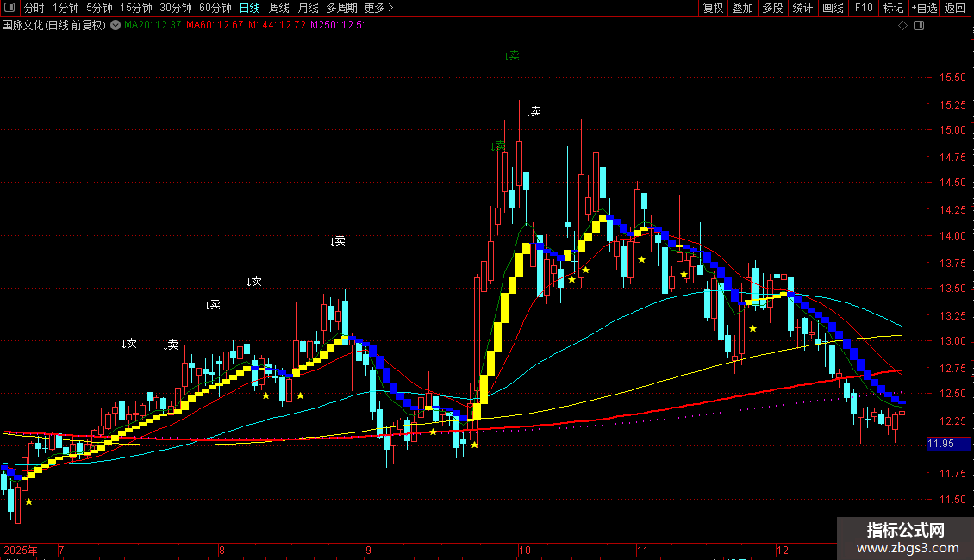974x560 pixels.
Task: Click the 11.95 current price tag
Action: 948,444
